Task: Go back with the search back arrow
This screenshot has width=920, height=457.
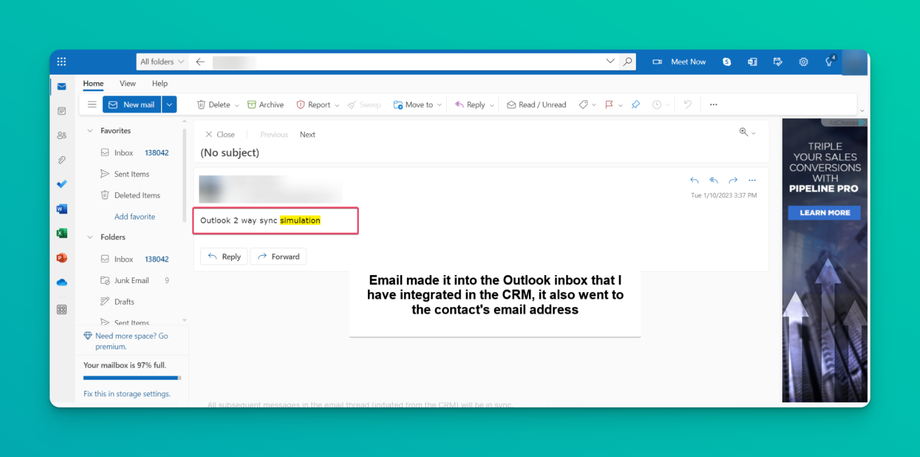Action: pos(200,62)
